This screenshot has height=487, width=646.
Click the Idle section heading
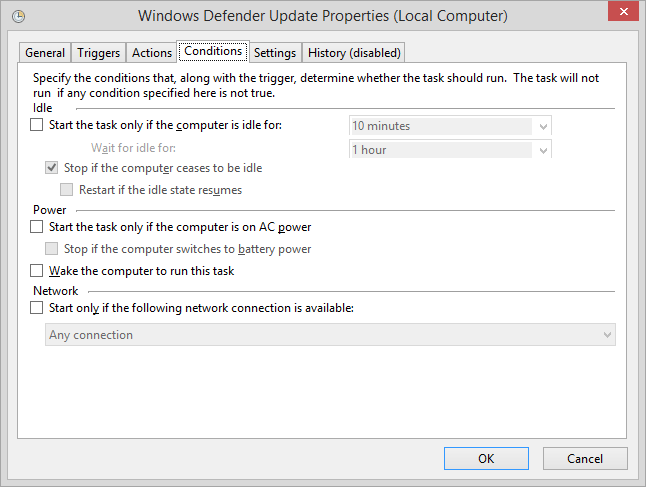tap(42, 108)
